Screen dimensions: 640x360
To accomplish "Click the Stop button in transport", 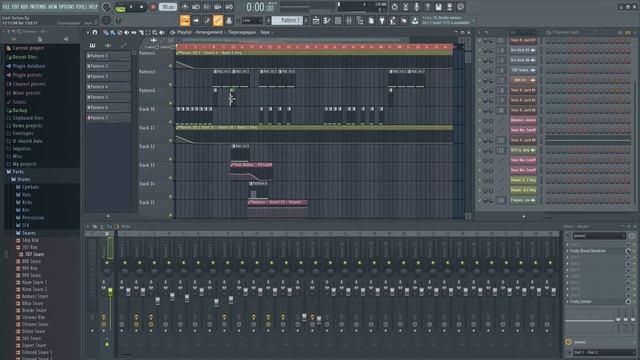I will tap(142, 7).
